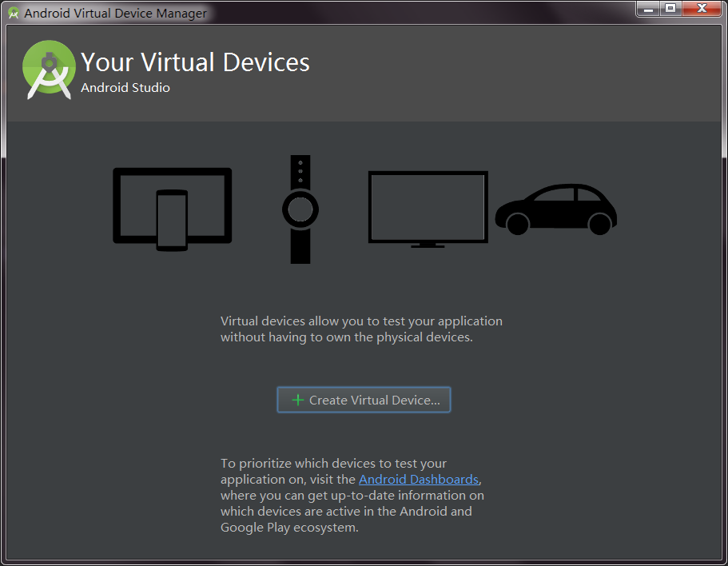
Task: Click 'Android Virtual Device Manager' window title
Action: (116, 13)
